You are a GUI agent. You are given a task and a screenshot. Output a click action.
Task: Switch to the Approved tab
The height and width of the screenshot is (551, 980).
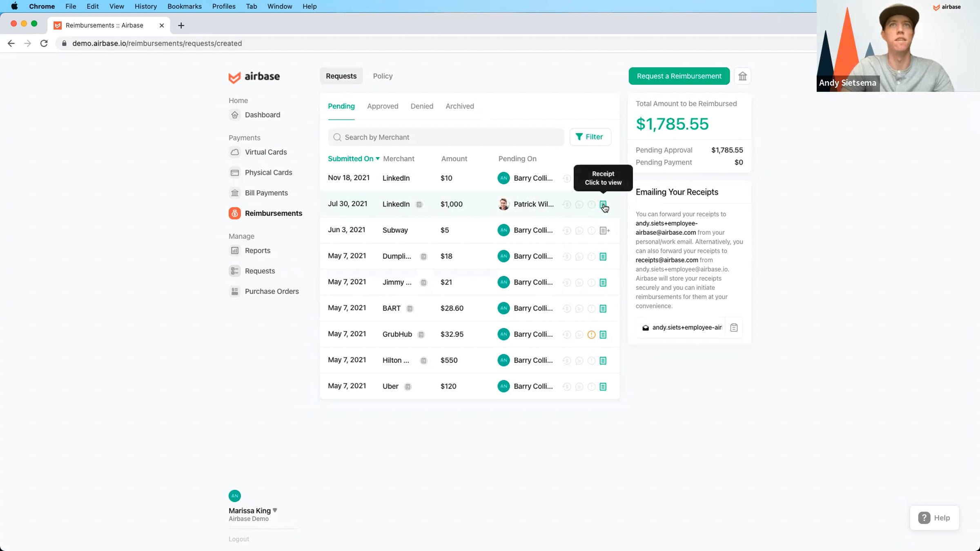click(x=383, y=106)
